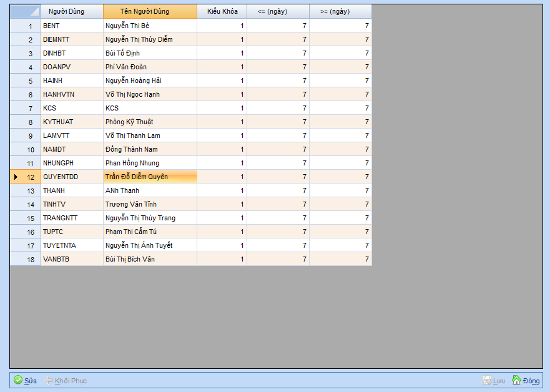Image resolution: width=550 pixels, height=392 pixels.
Task: Click >= (ngày) value for DINHBT row
Action: [340, 53]
